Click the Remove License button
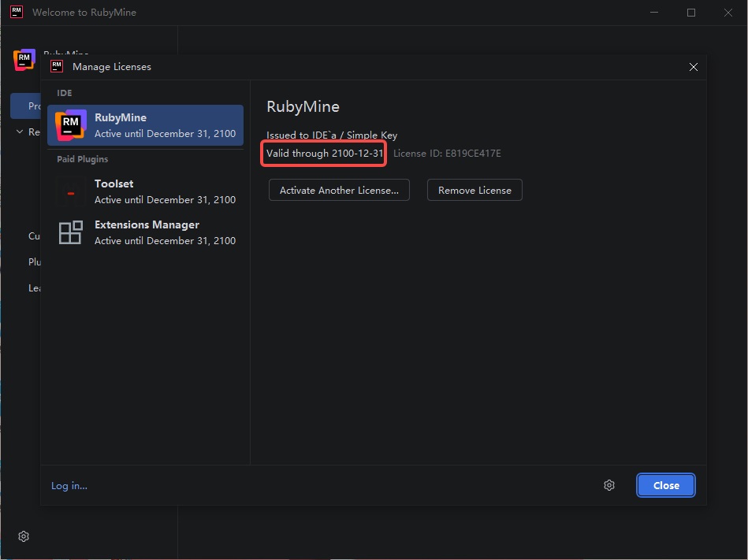Screen dimensions: 748x560 [x=474, y=190]
